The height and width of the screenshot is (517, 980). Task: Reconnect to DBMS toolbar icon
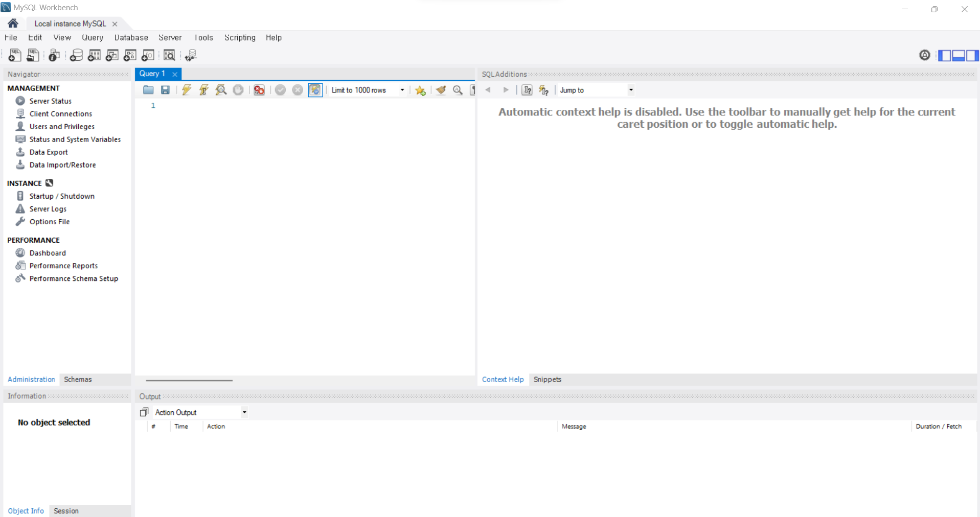pos(191,55)
